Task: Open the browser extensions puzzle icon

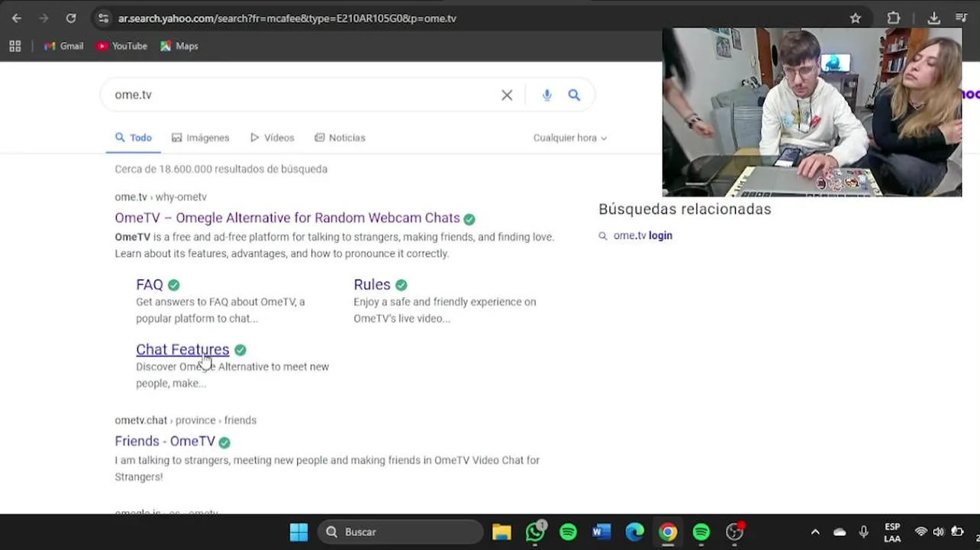Action: [x=894, y=18]
